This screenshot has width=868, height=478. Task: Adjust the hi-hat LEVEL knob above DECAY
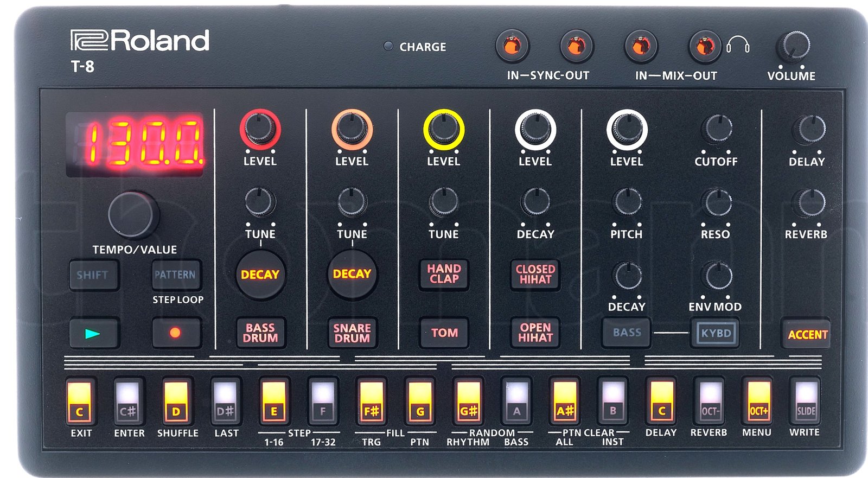(x=535, y=129)
